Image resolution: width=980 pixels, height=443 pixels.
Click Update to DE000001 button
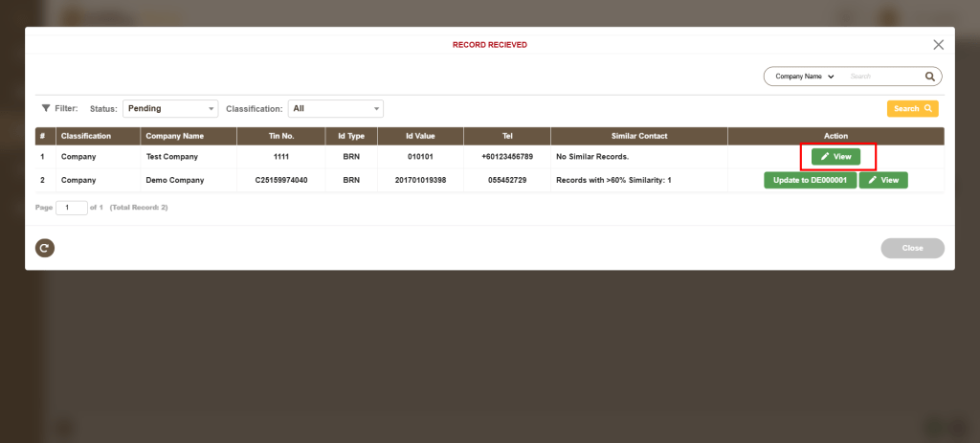pyautogui.click(x=809, y=180)
